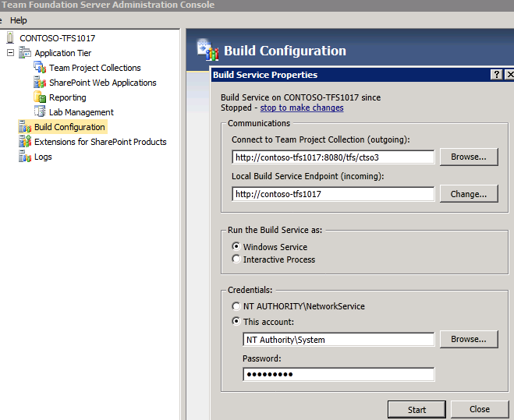Select the Windows Service radio button
Image resolution: width=514 pixels, height=420 pixels.
[x=236, y=246]
